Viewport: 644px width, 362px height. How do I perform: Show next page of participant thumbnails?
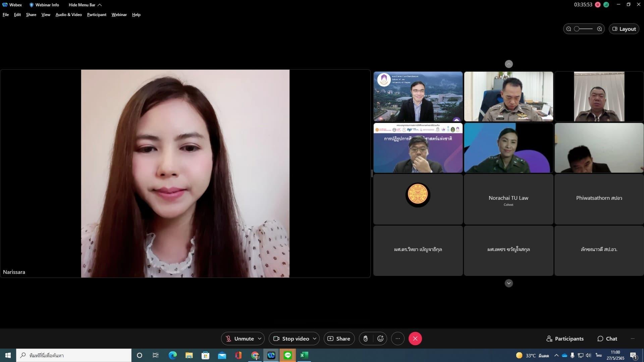[x=509, y=283]
